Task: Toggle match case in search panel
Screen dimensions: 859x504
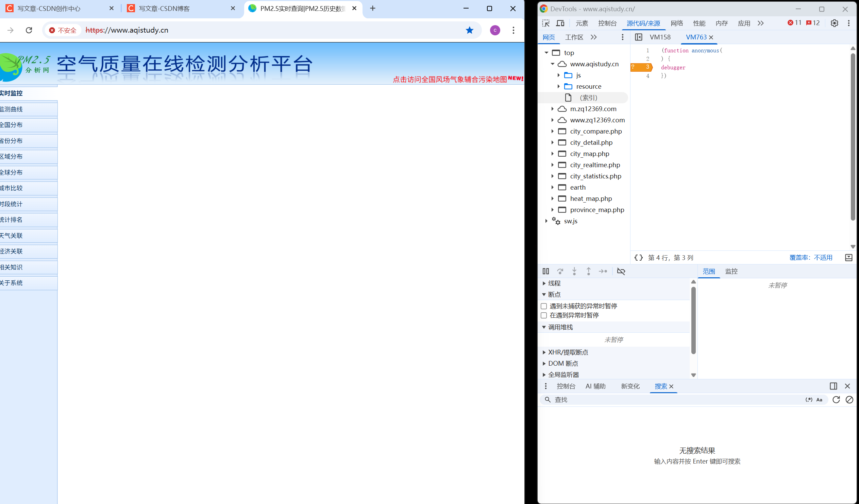Action: coord(819,399)
